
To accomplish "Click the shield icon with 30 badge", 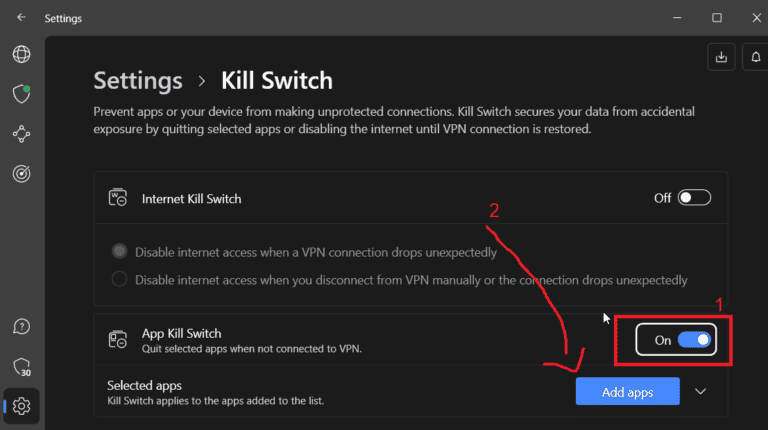I will click(21, 366).
